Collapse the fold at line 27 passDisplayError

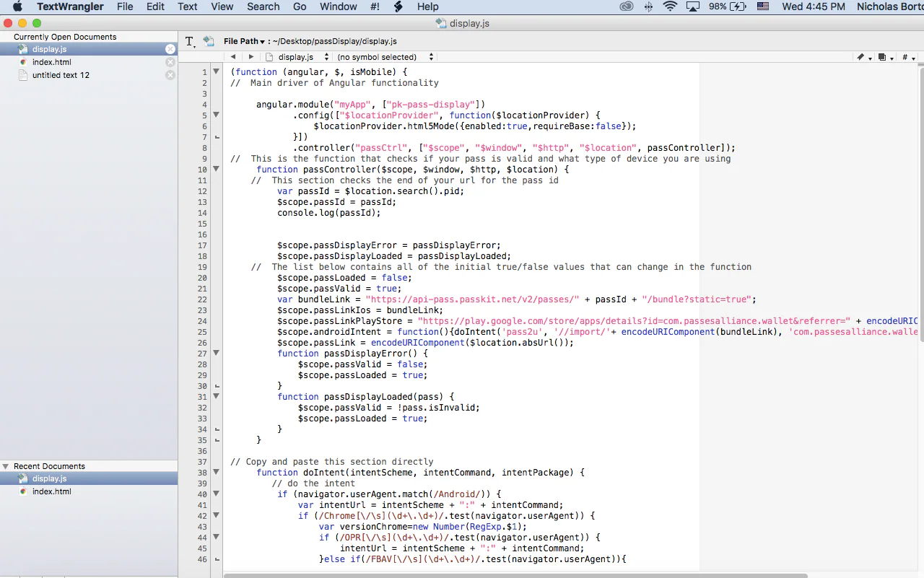click(215, 353)
